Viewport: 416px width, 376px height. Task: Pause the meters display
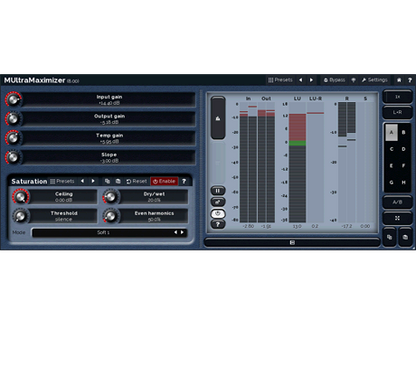(x=218, y=191)
